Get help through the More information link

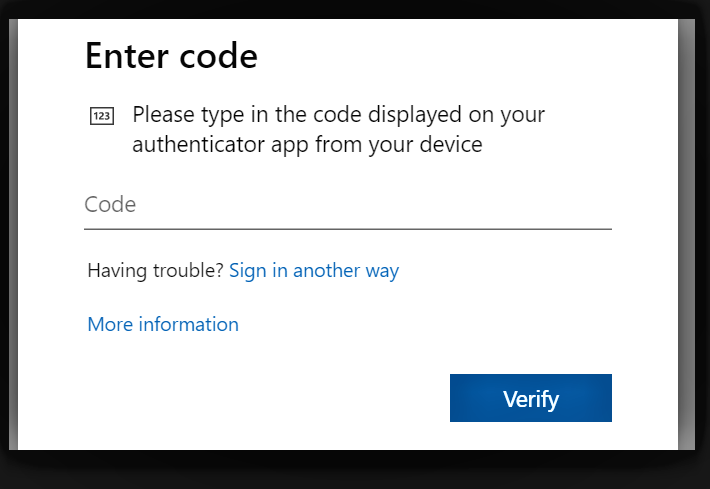click(x=163, y=324)
